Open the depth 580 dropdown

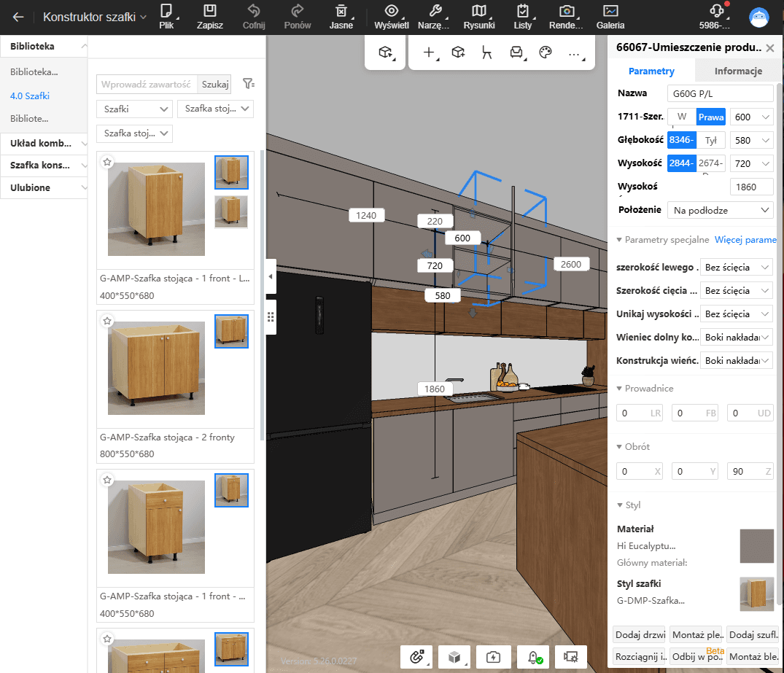(x=751, y=140)
